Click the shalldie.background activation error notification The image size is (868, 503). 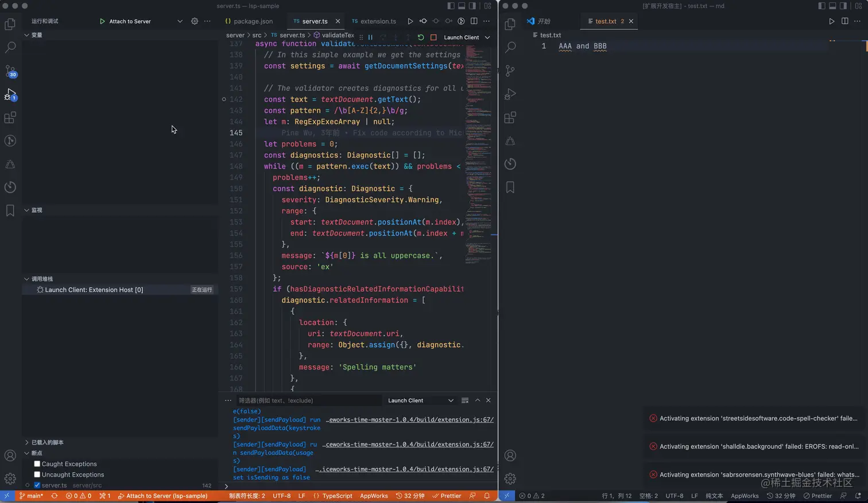pos(753,447)
